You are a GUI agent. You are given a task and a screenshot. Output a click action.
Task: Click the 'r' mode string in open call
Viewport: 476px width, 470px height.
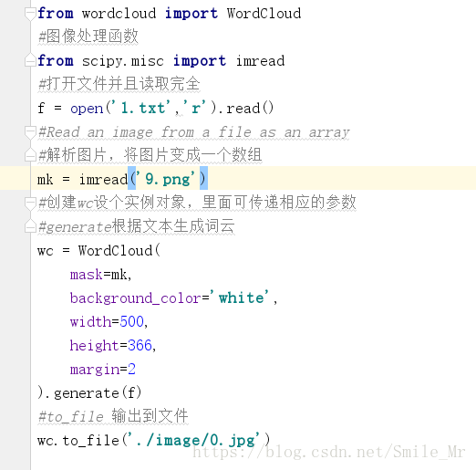[x=194, y=108]
